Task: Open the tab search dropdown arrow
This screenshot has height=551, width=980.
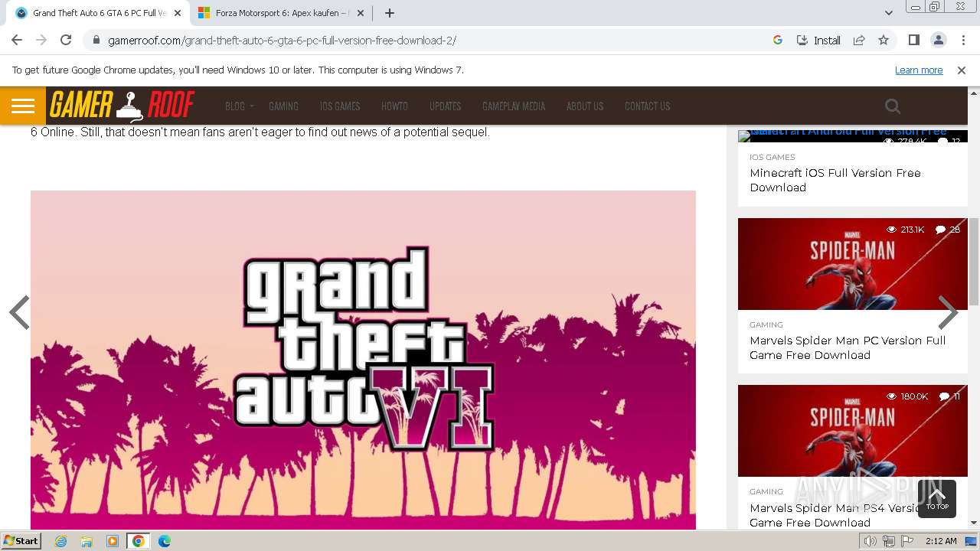Action: [x=888, y=13]
